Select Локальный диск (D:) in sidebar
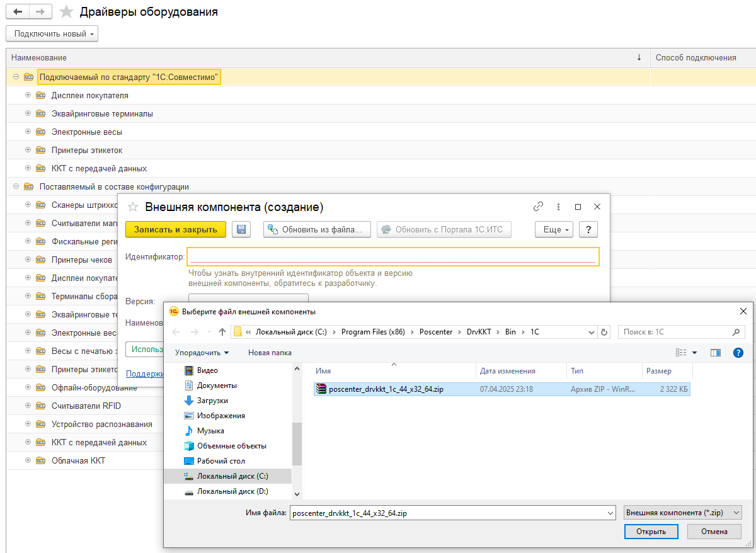 point(232,491)
